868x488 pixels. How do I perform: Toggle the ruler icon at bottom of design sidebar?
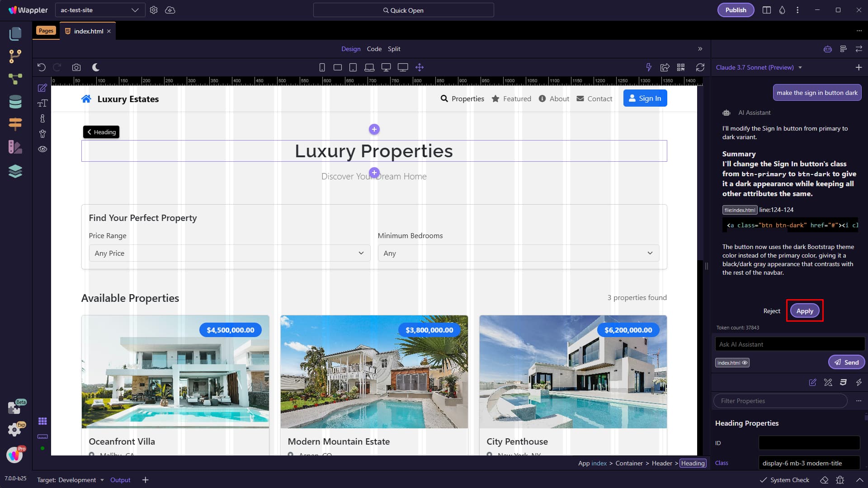point(42,436)
